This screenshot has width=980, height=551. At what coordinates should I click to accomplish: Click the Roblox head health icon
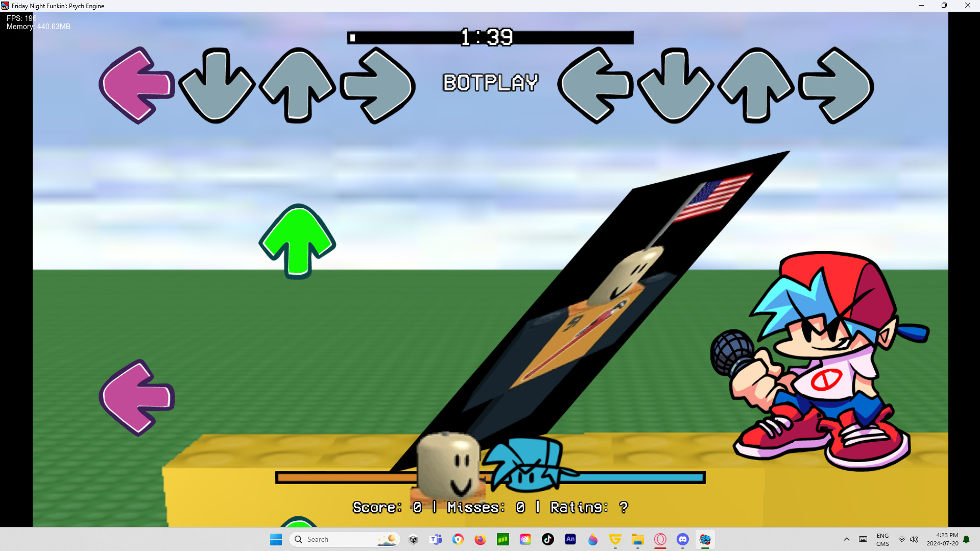[x=448, y=468]
